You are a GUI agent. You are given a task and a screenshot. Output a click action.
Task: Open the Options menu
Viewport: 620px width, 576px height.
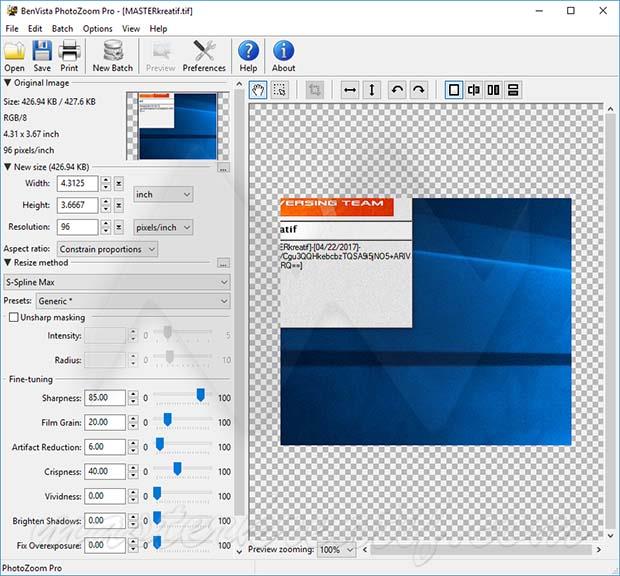(98, 29)
